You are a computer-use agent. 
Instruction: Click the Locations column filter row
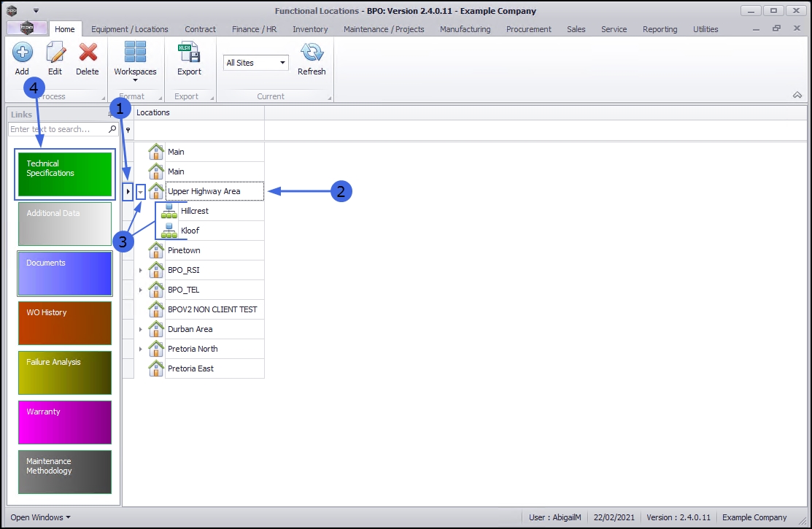199,130
